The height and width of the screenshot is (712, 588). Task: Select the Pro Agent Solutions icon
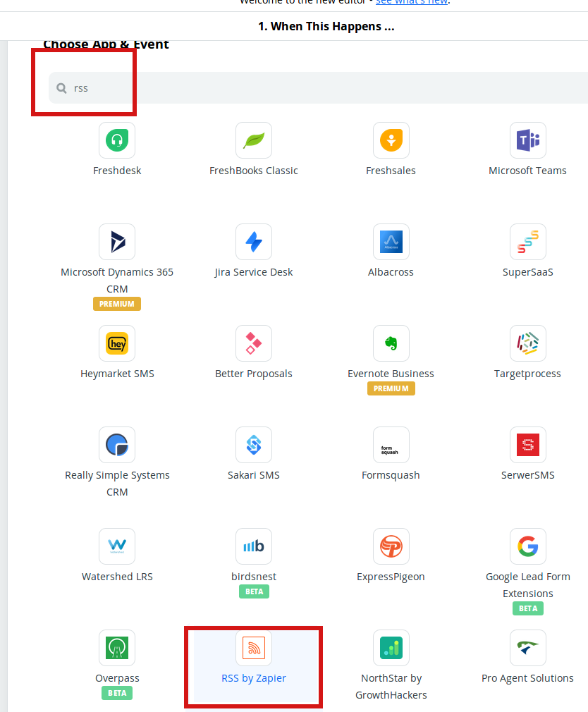(x=527, y=648)
